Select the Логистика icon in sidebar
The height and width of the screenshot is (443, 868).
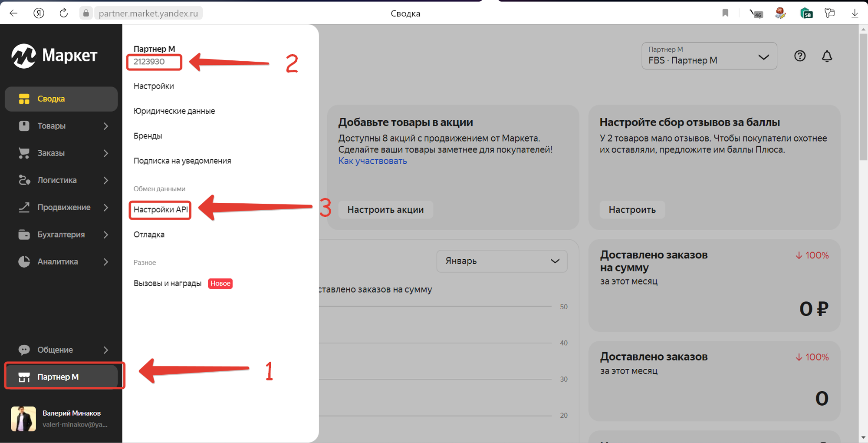(x=24, y=180)
